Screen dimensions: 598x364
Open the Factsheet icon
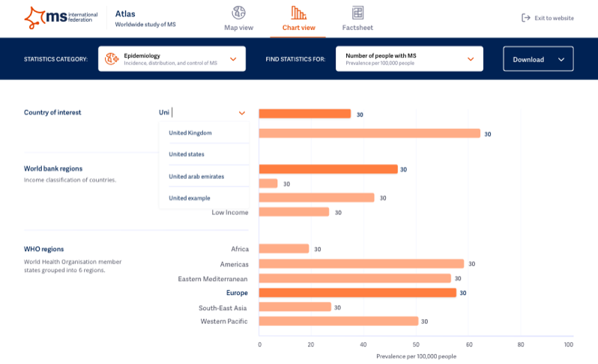357,13
